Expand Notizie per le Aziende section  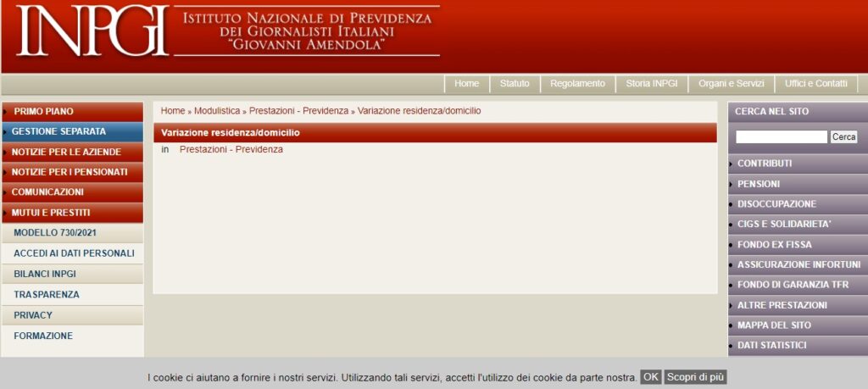tap(66, 152)
